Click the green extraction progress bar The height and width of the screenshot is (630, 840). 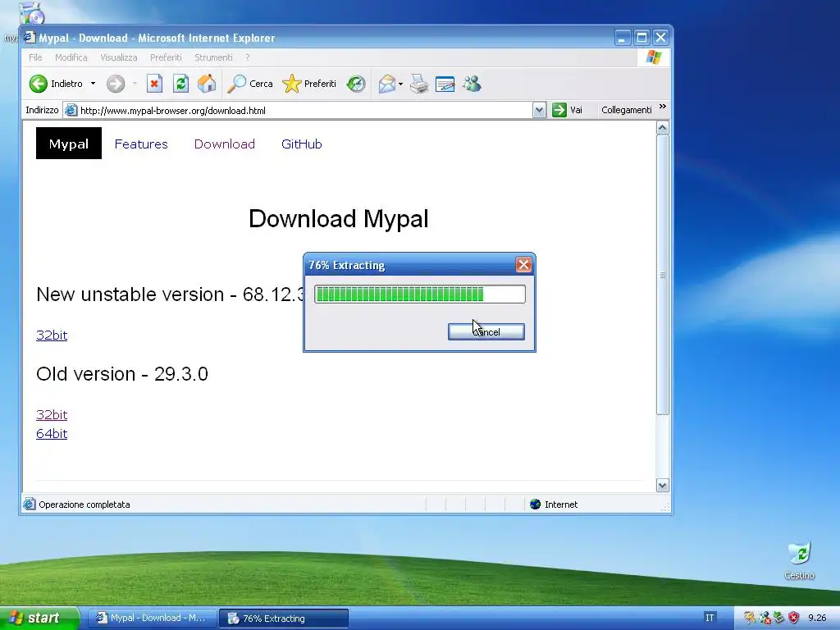420,294
